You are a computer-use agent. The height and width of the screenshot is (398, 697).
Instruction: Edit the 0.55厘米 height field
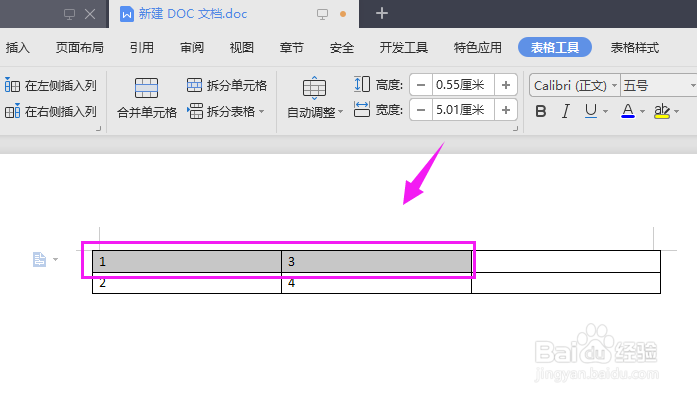coord(463,85)
